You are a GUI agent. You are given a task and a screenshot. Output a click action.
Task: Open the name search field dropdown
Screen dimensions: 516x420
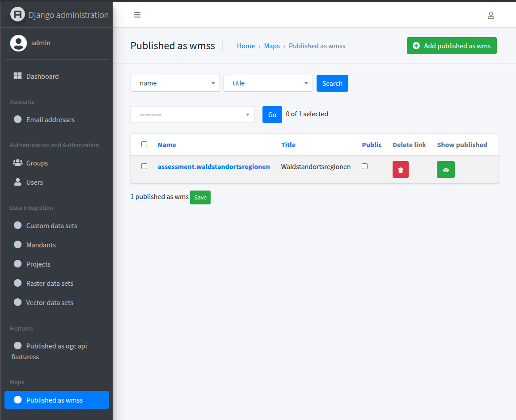point(175,83)
